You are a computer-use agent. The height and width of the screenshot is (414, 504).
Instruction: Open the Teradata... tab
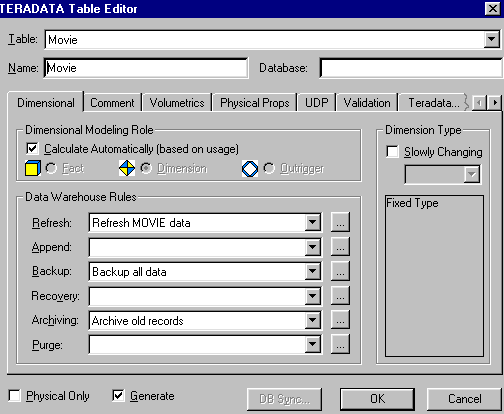[x=434, y=103]
